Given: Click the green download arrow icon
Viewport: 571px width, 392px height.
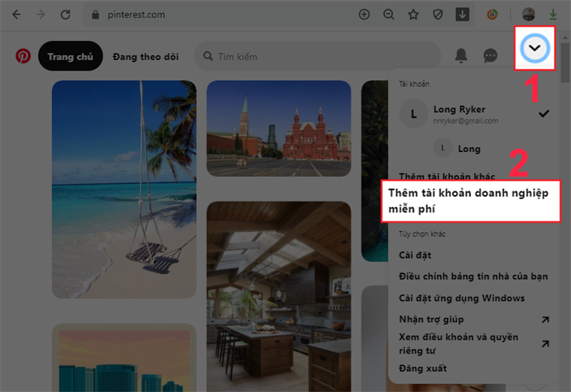Looking at the screenshot, I should (x=553, y=14).
